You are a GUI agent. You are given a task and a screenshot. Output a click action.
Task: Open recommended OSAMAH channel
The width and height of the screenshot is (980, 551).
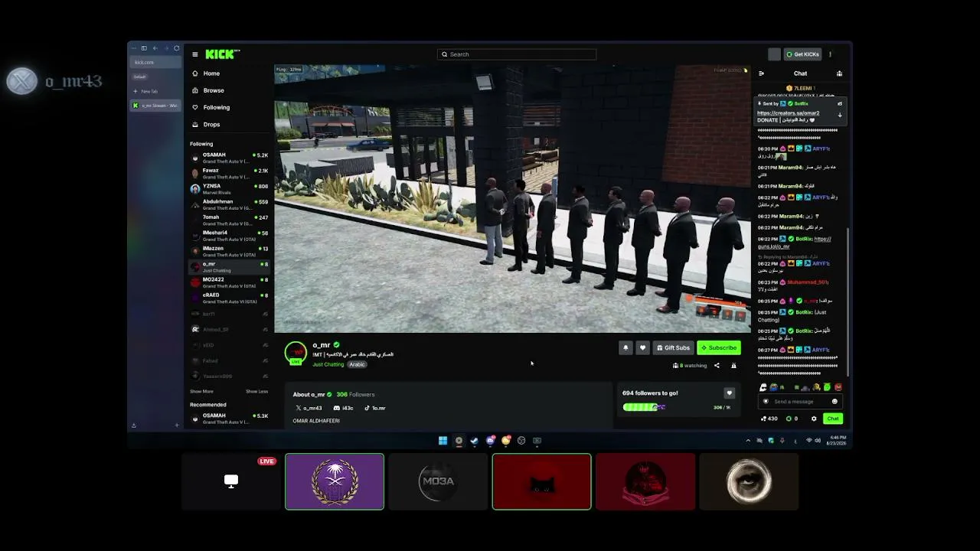(229, 419)
